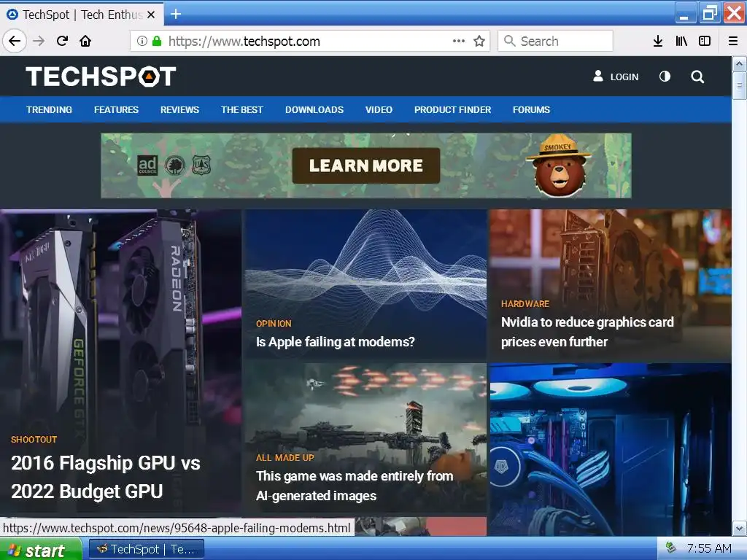Screen dimensions: 747x560
Task: Click the TechSpot site logo
Action: 101,77
